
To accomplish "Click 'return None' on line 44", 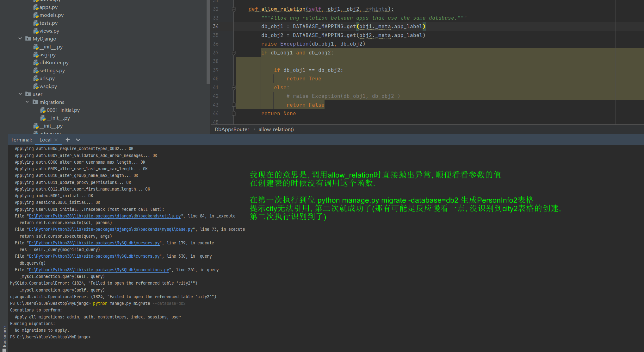I will coord(279,114).
